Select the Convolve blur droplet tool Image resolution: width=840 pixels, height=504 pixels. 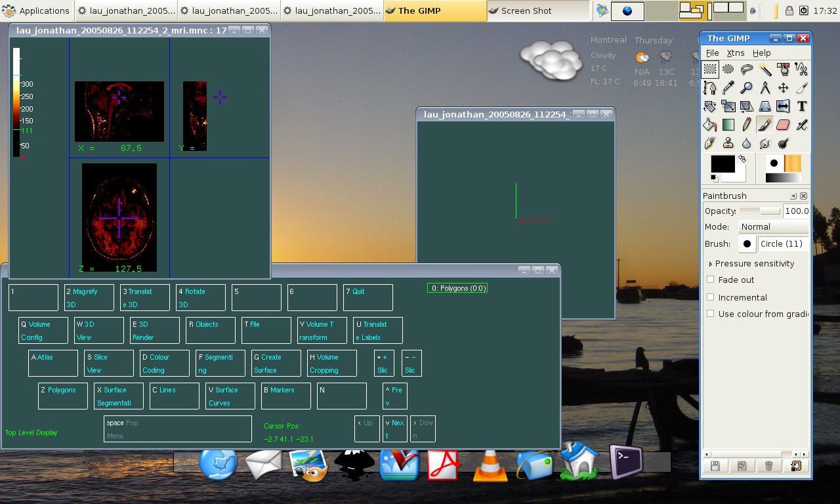pos(747,142)
